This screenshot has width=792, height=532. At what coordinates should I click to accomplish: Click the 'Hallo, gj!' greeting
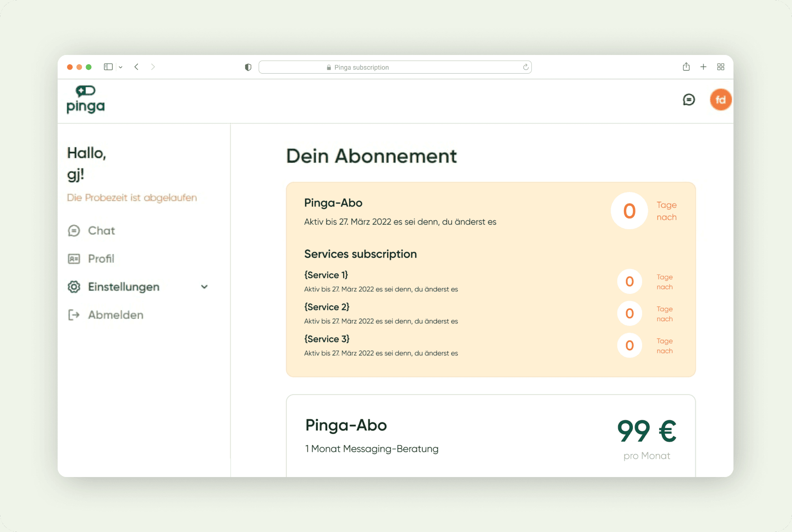point(86,164)
